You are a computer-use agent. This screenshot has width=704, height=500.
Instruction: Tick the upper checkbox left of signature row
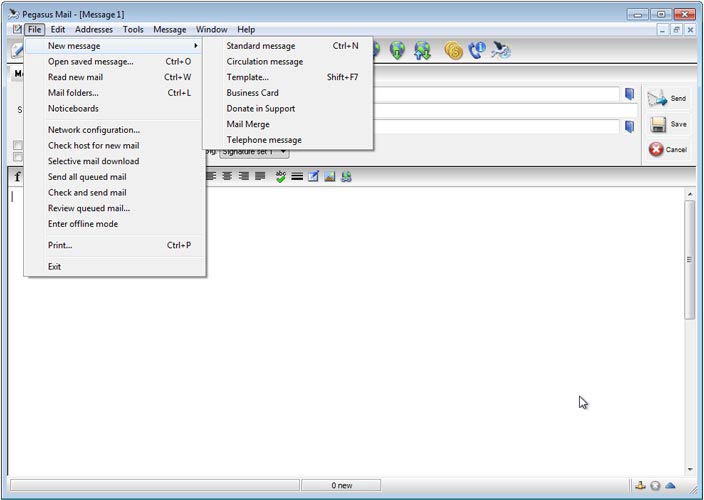pyautogui.click(x=18, y=146)
